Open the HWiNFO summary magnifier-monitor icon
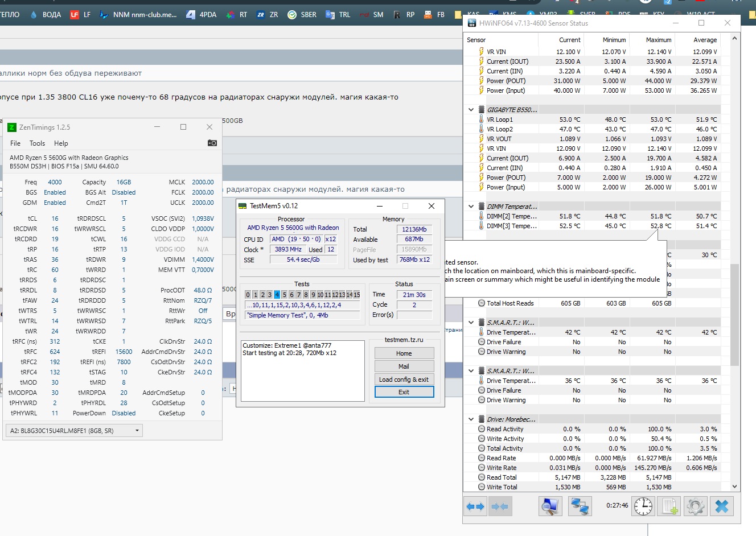 [550, 506]
